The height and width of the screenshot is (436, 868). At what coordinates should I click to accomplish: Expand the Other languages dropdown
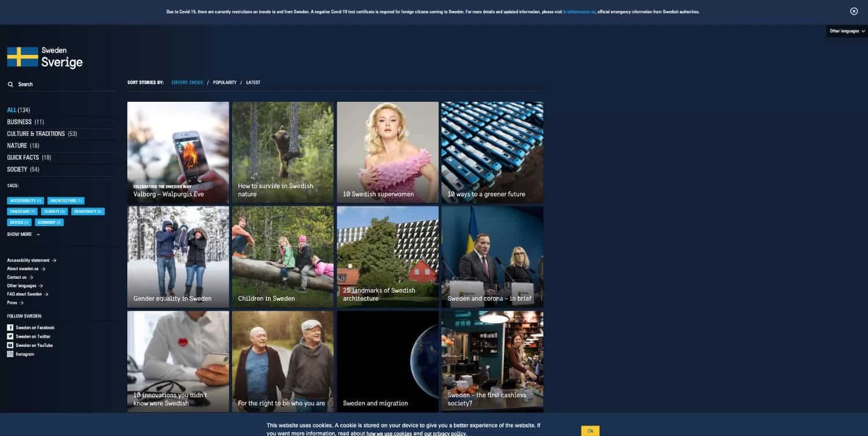point(846,31)
